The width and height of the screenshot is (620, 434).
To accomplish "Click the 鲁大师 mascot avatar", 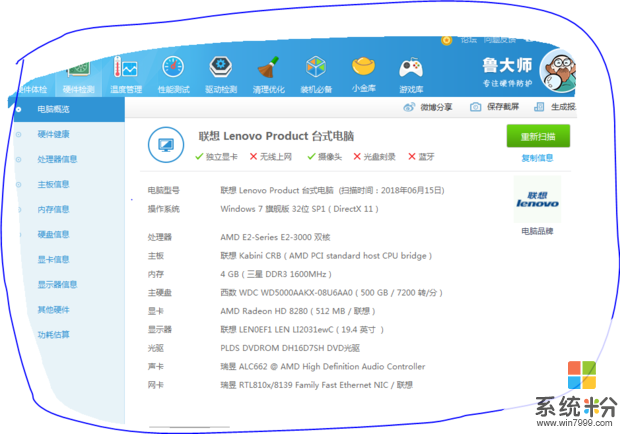I will coord(558,71).
